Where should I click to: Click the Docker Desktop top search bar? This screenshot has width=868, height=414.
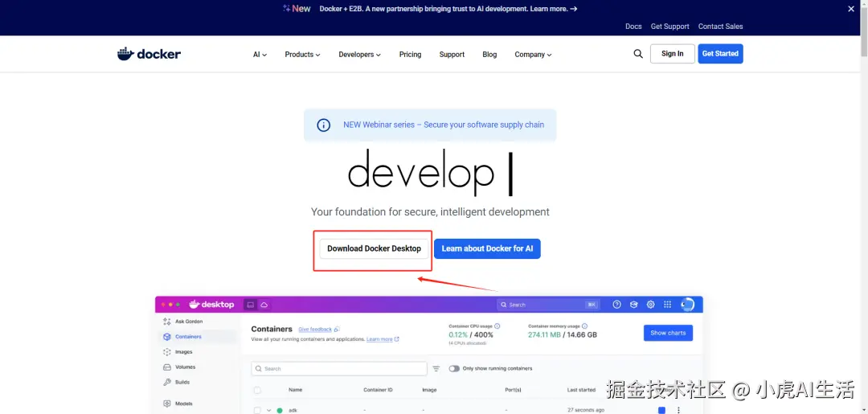tap(549, 305)
